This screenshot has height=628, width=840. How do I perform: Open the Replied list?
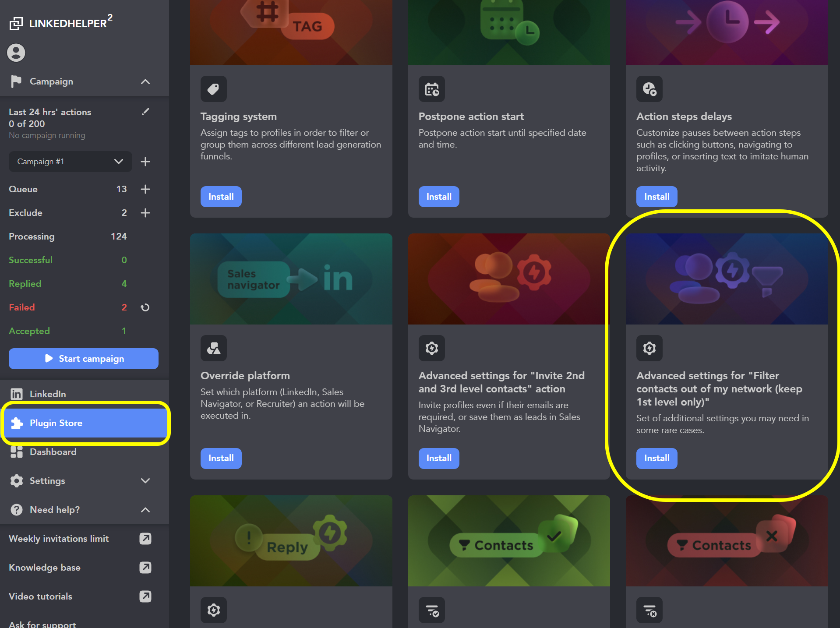tap(68, 284)
